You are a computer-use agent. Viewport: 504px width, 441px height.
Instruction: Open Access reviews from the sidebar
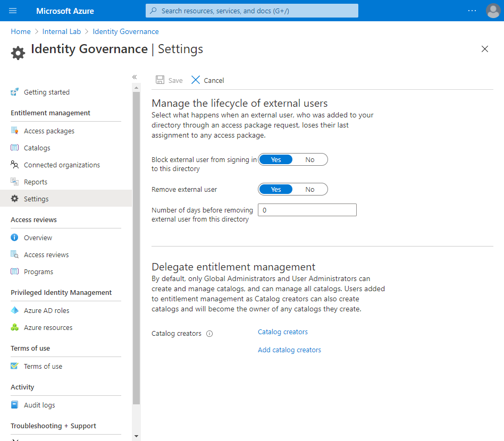[x=47, y=255]
